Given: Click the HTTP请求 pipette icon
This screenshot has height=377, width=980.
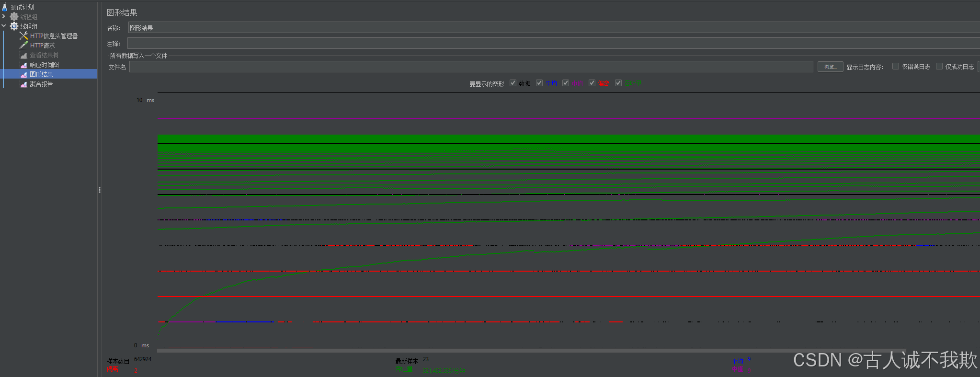Looking at the screenshot, I should pos(23,46).
